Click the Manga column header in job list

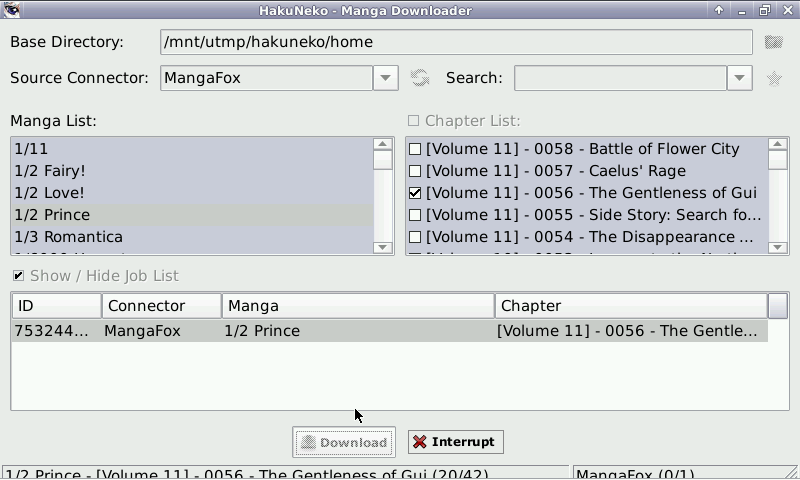coord(358,306)
